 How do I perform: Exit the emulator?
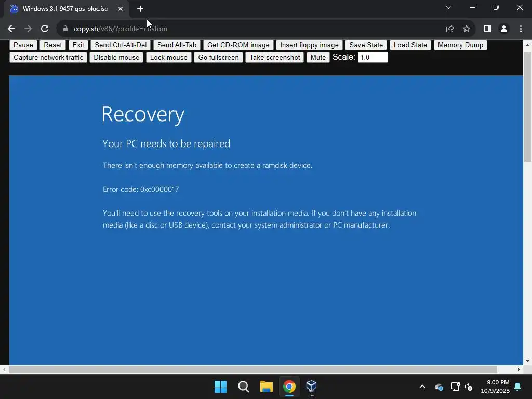pos(78,45)
